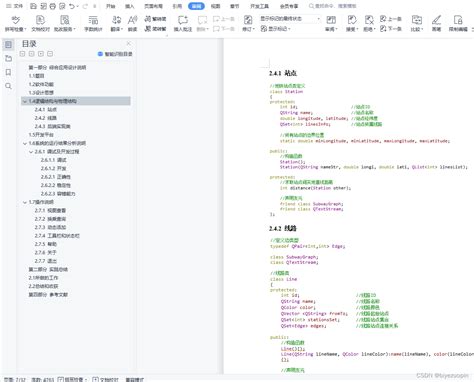Toggle document proofreading checkbox in status bar
474x382 pixels.
point(95,379)
